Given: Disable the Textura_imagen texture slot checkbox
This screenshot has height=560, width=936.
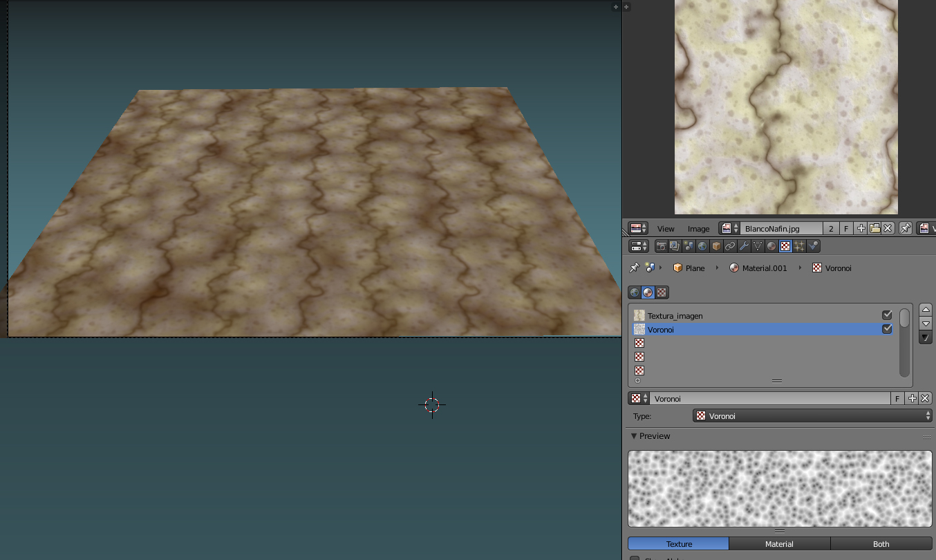Looking at the screenshot, I should 887,315.
